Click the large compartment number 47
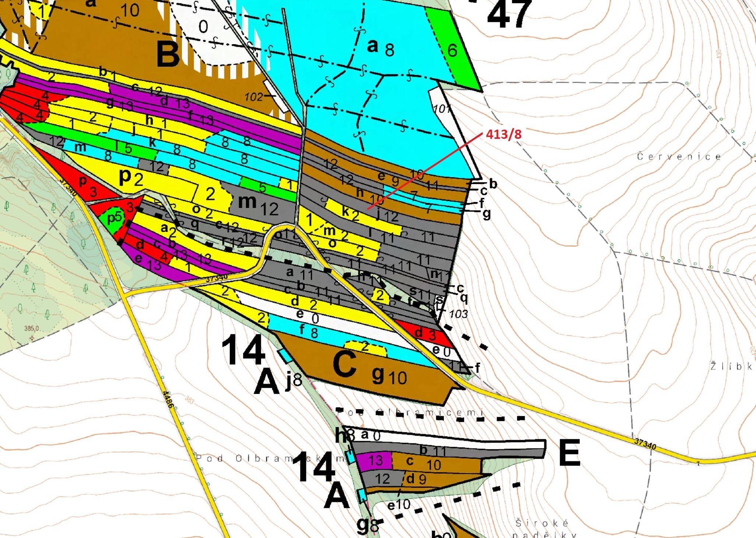This screenshot has height=538, width=756. [x=510, y=14]
